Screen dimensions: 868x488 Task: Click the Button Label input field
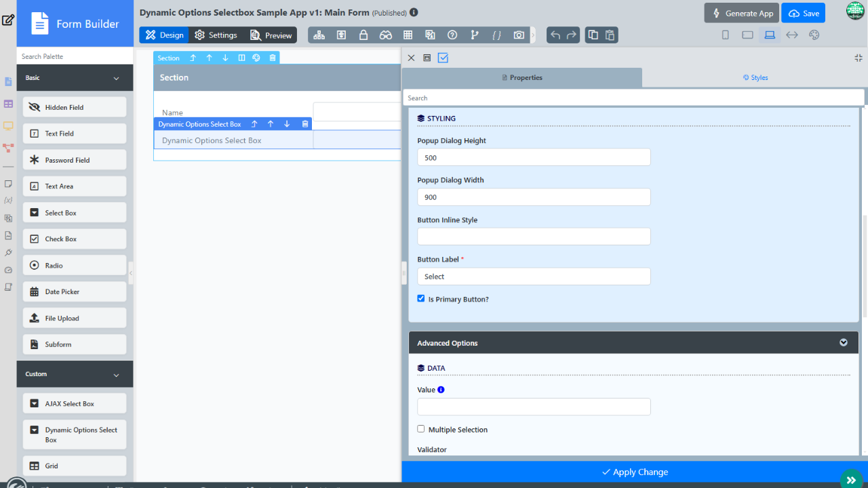tap(534, 277)
